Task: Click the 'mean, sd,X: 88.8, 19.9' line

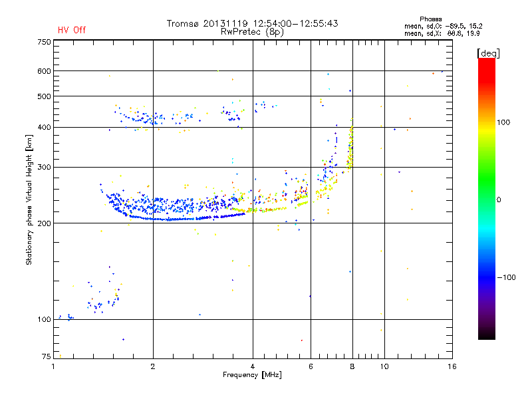Action: click(442, 33)
